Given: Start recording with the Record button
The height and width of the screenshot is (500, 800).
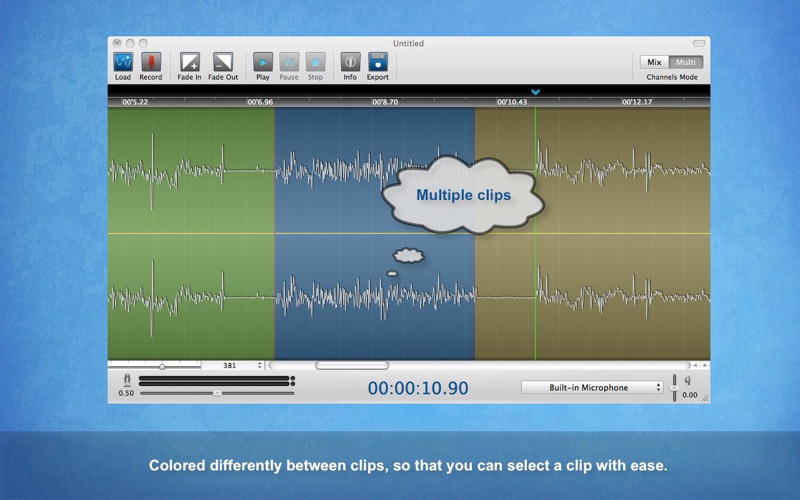Looking at the screenshot, I should coord(151,62).
